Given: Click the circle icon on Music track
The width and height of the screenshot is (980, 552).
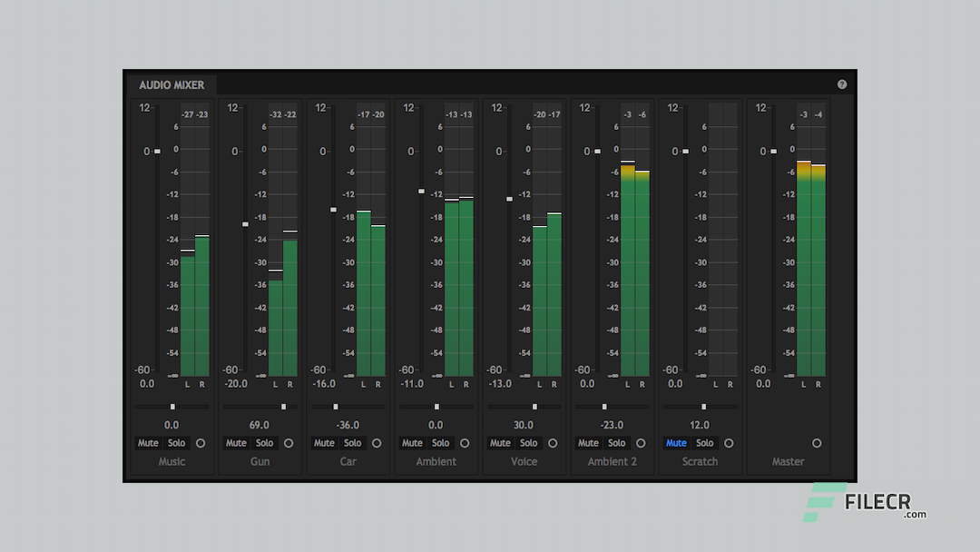Looking at the screenshot, I should point(201,443).
